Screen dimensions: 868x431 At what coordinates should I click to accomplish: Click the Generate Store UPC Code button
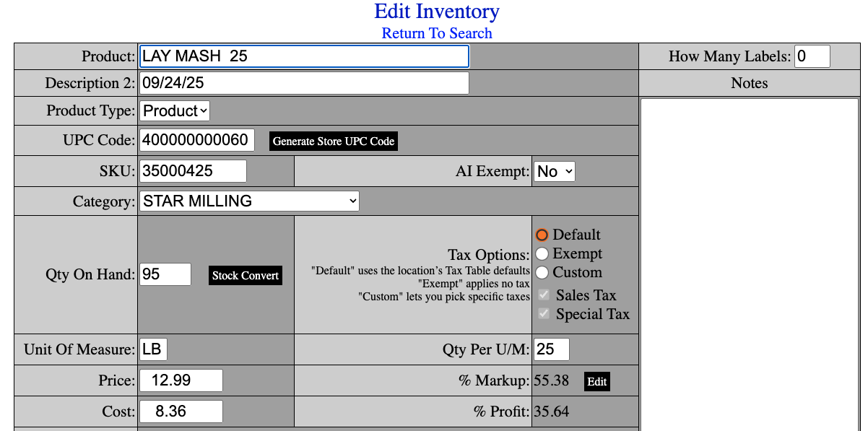point(333,141)
